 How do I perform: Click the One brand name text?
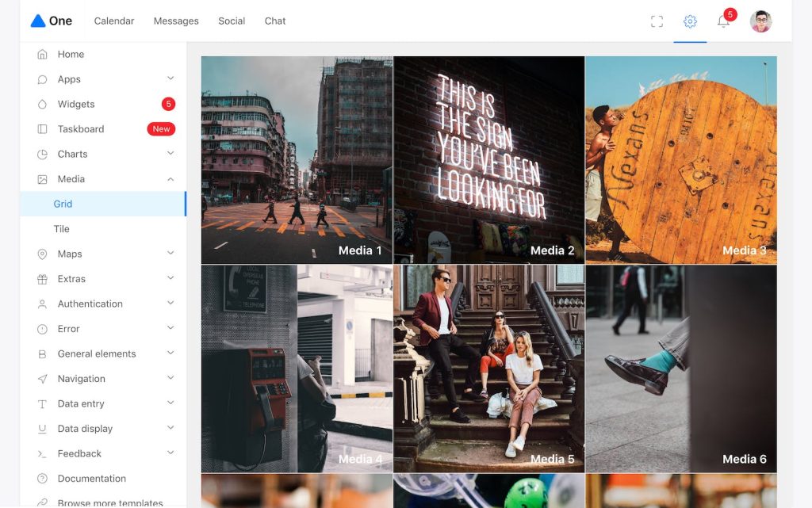point(60,21)
